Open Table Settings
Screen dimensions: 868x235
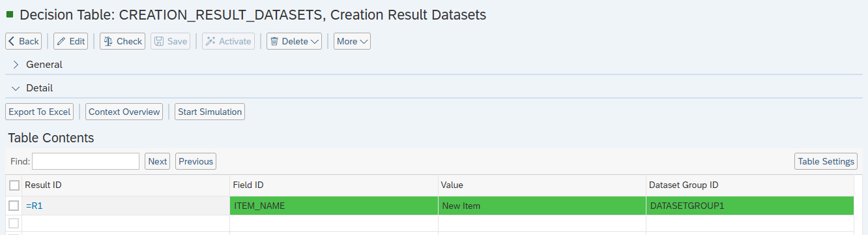pos(826,161)
